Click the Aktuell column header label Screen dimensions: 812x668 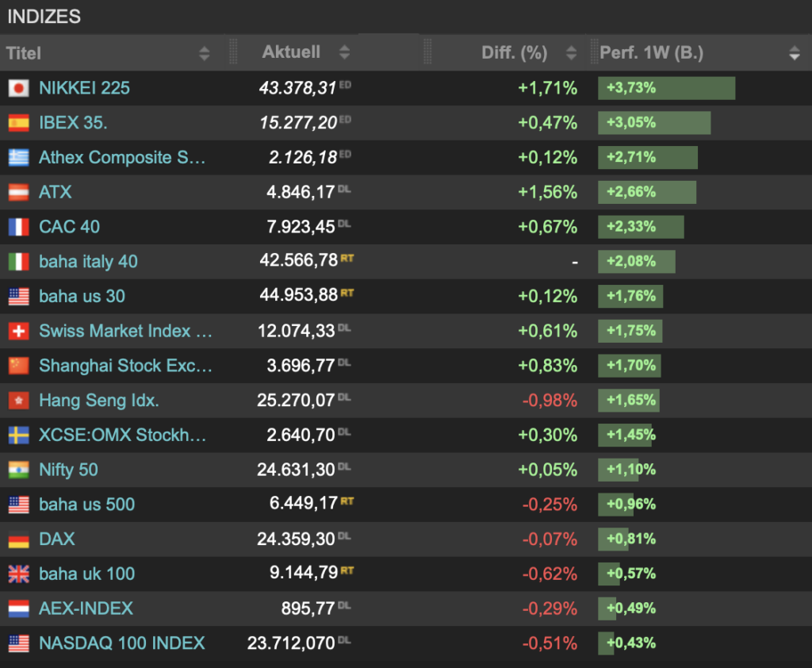291,52
